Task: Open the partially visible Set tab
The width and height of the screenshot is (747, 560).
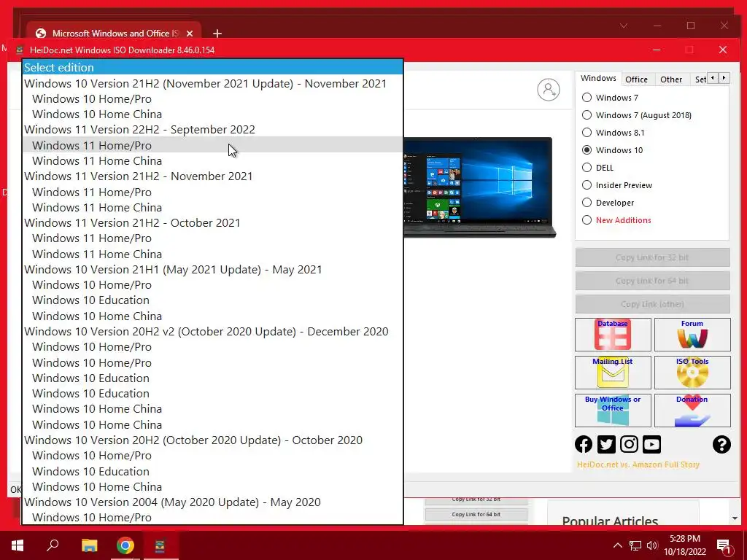Action: [x=700, y=79]
